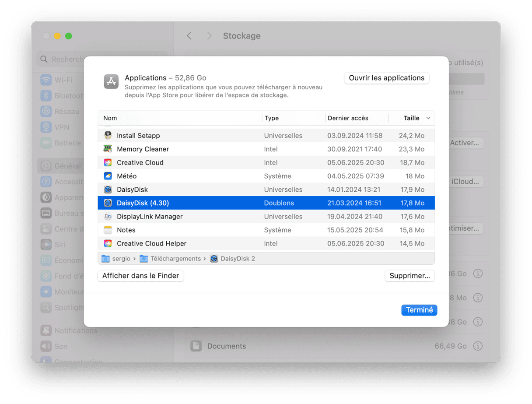Sort the list by Taille column
Image resolution: width=532 pixels, height=404 pixels.
coord(411,118)
